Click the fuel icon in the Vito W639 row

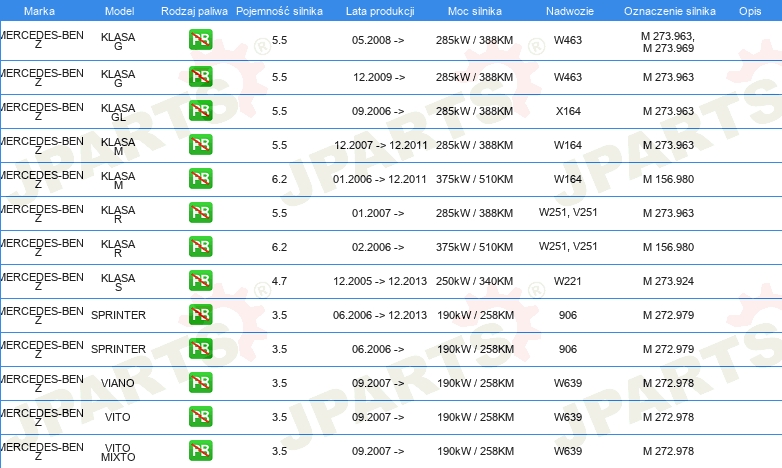200,417
